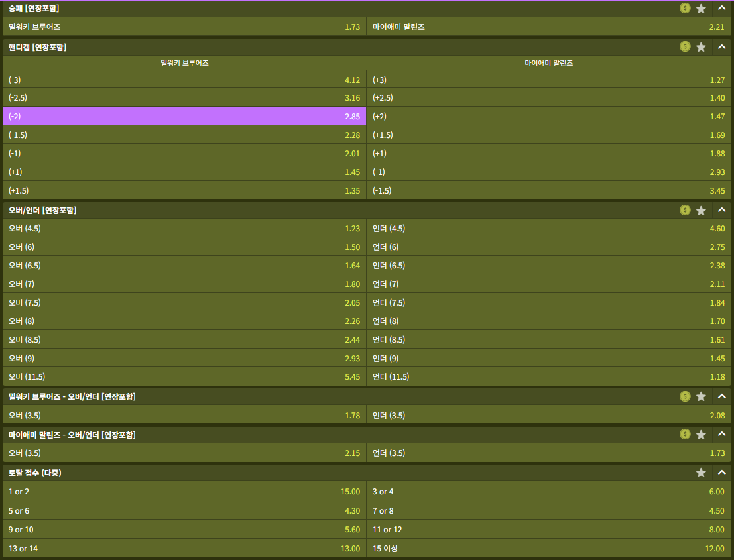Click the coin icon in 오버/언더 [연장포함] header
734x560 pixels.
coord(685,210)
